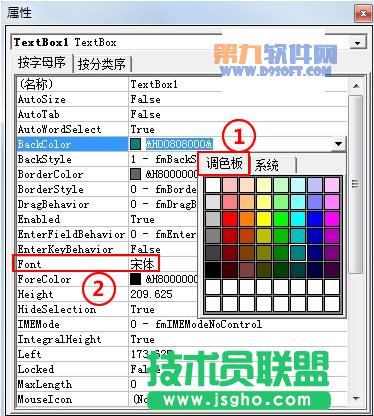Select the pure blue palette swatch
The image size is (374, 416).
315,219
